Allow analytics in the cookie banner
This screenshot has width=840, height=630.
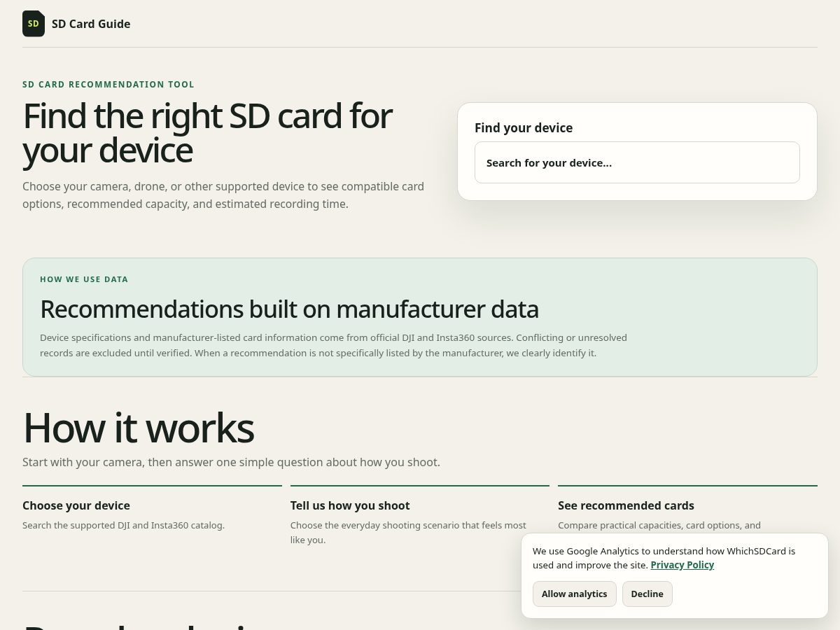574,594
